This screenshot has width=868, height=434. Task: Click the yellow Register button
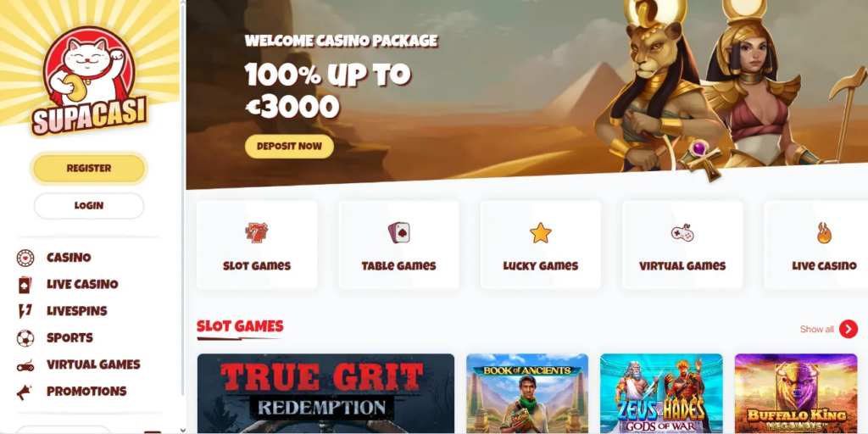(88, 169)
